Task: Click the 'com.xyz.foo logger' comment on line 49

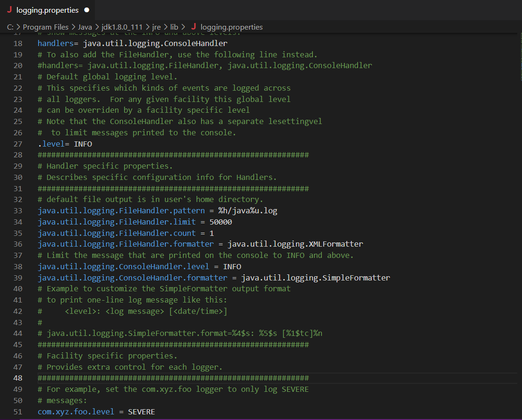Action: coord(173,389)
